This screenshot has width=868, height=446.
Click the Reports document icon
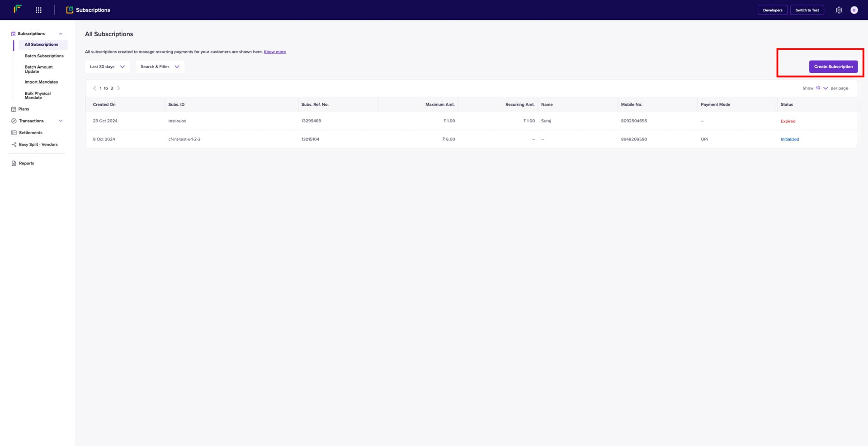coord(14,163)
